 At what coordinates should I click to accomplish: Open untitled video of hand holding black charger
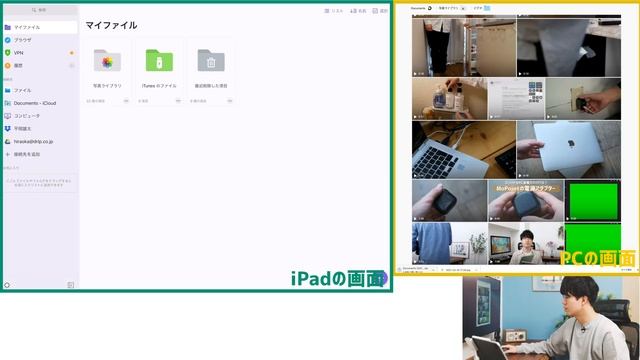pos(449,200)
